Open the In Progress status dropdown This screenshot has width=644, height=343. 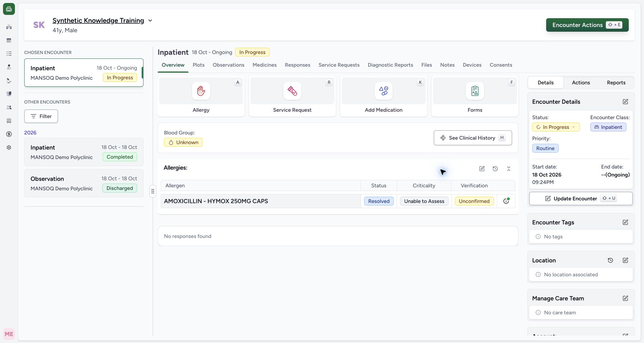[x=556, y=127]
